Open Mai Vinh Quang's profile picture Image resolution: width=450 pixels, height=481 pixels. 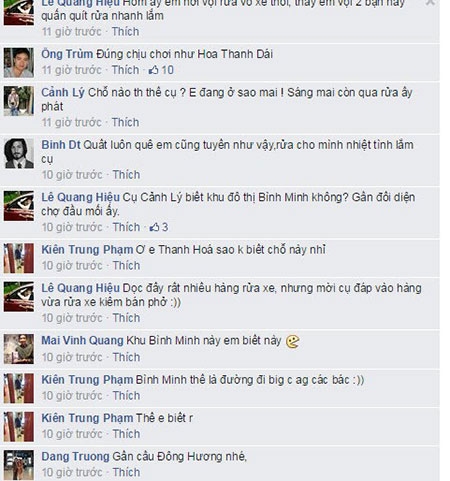pos(19,349)
